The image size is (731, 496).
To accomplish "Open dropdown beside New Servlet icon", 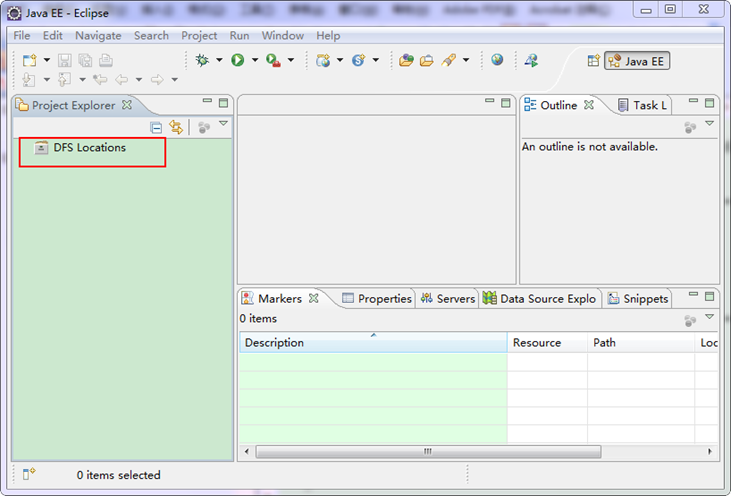I will pos(376,60).
